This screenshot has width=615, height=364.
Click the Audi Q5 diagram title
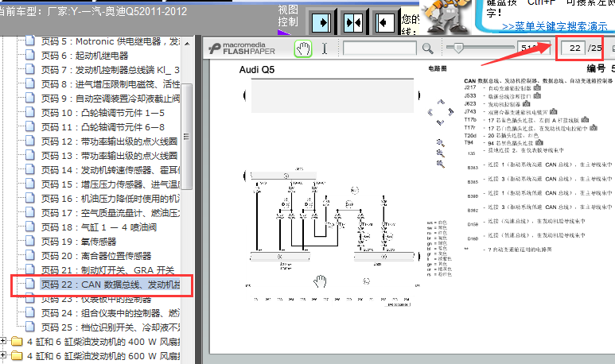257,70
